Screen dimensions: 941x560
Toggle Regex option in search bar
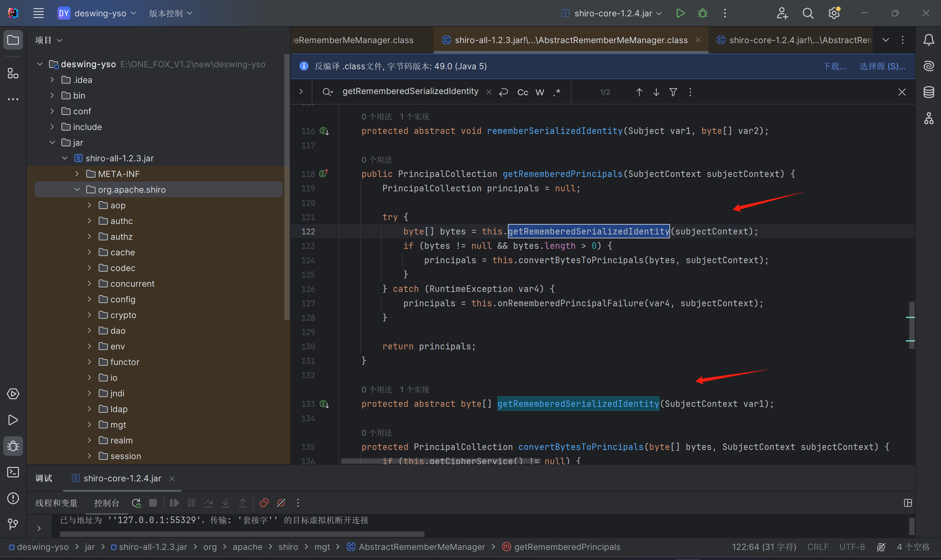557,92
